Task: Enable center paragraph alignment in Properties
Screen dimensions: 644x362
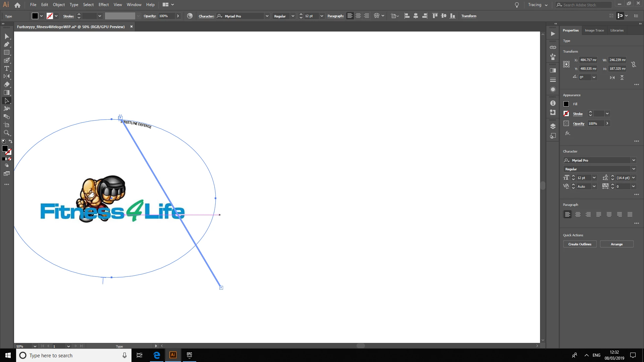Action: pyautogui.click(x=578, y=215)
